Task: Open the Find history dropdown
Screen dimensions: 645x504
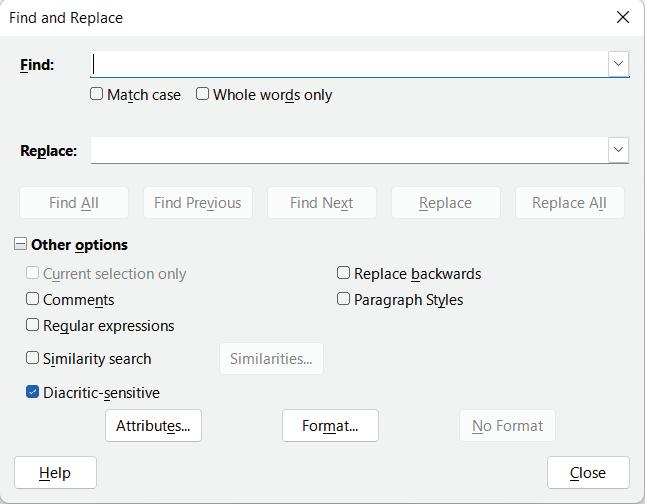Action: 618,64
